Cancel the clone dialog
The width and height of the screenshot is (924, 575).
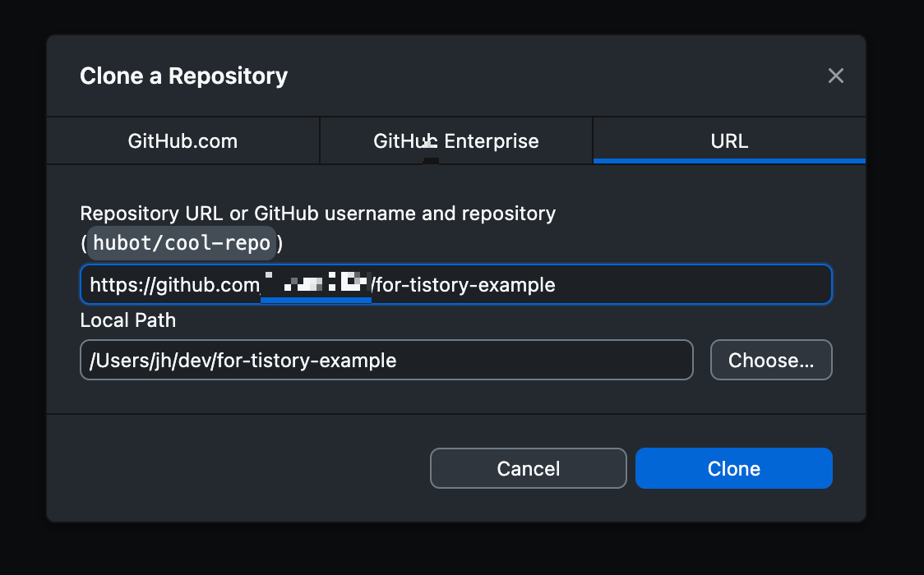[x=528, y=468]
